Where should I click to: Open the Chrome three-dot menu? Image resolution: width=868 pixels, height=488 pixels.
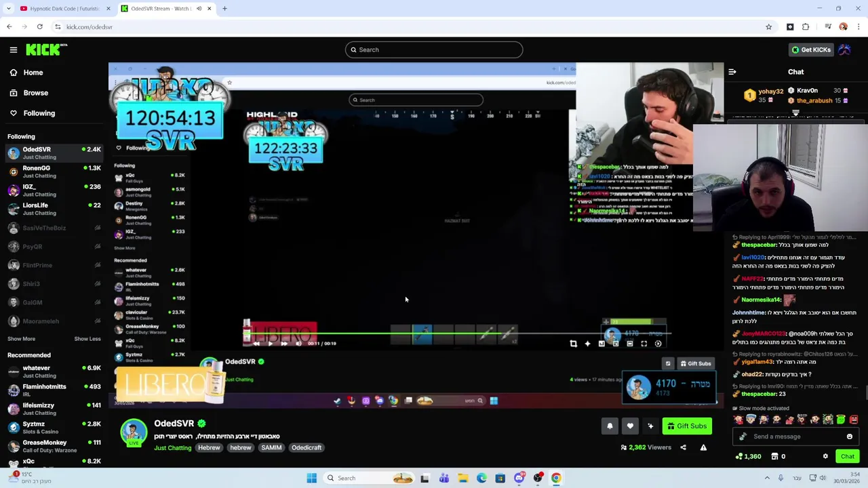(x=859, y=27)
